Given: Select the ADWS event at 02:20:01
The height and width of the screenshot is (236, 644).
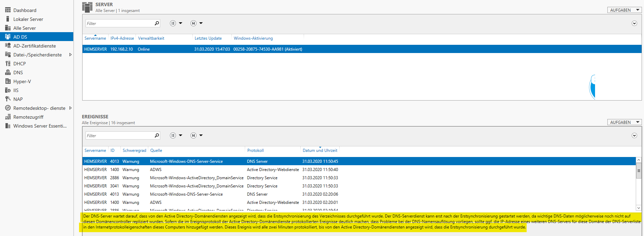Looking at the screenshot, I should 359,202.
